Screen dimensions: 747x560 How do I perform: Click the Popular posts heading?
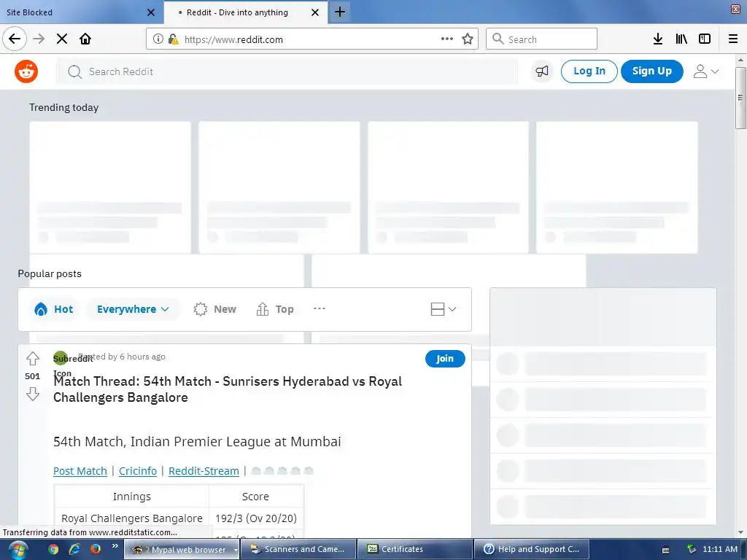50,273
